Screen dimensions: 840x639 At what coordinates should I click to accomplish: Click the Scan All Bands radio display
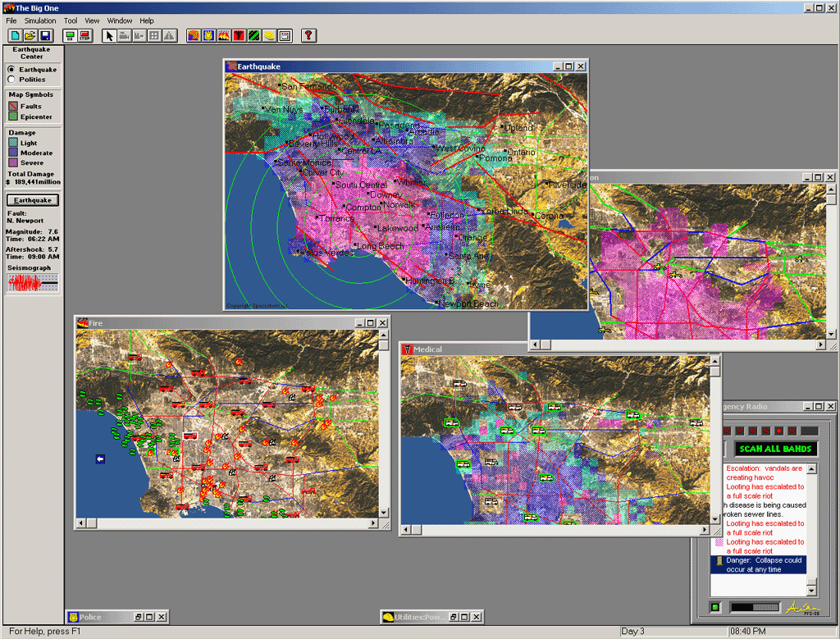[x=774, y=449]
